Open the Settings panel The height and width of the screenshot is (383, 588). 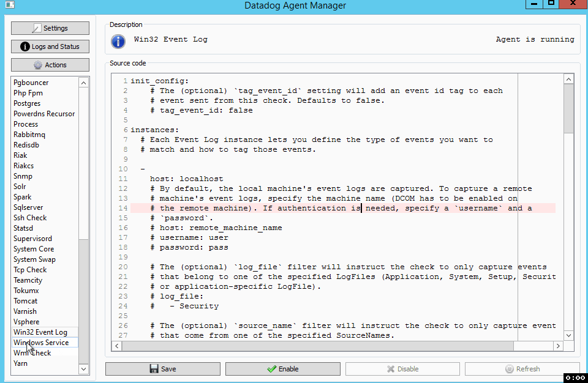50,28
